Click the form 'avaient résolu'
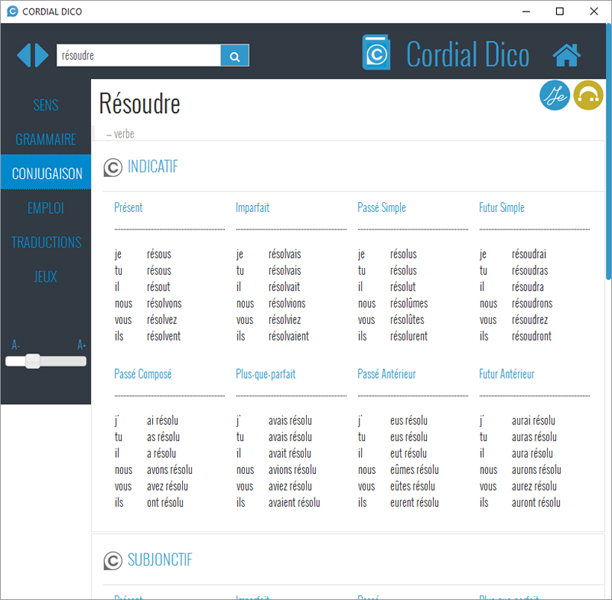The image size is (612, 600). (x=294, y=503)
